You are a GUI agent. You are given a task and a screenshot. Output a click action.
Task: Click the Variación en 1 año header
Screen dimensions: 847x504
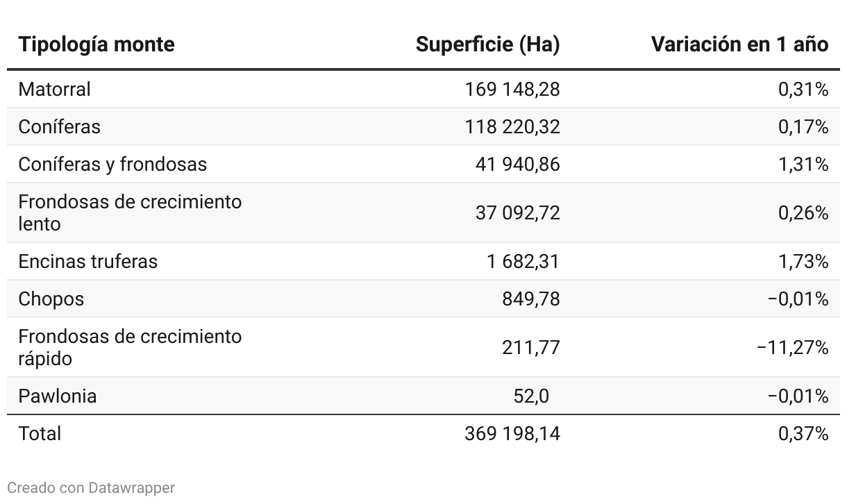739,44
